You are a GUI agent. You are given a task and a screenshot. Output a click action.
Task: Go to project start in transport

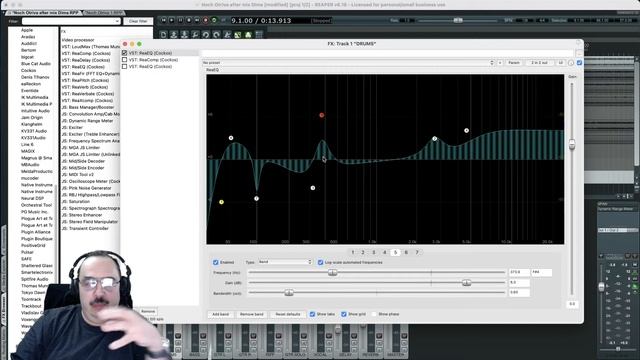(x=163, y=20)
